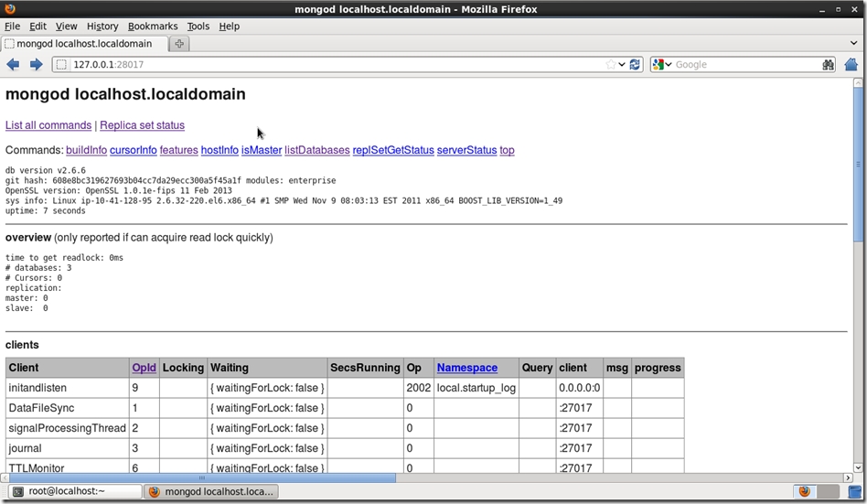Click the blue desktop icon in bottom-right panel
867x504 pixels.
click(855, 491)
